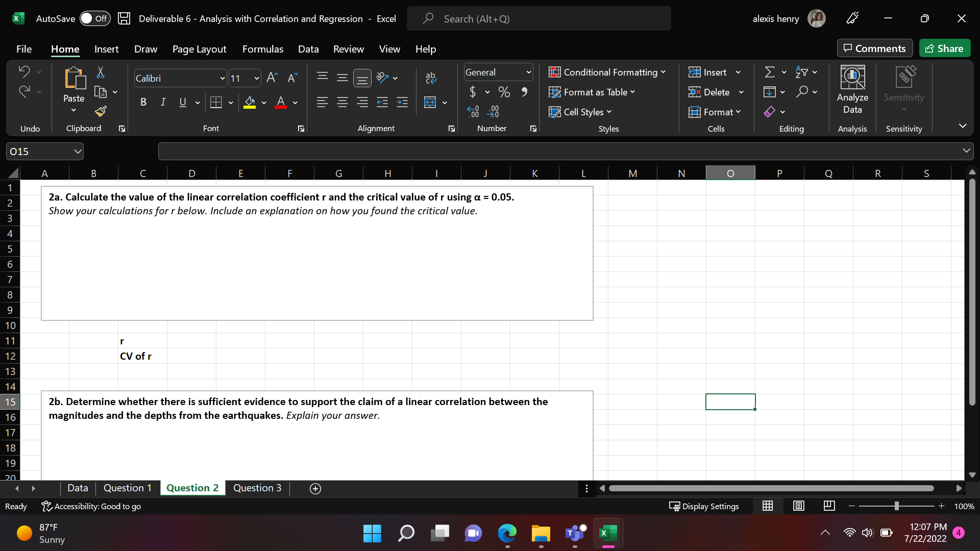
Task: Click the Save disk icon
Action: (x=124, y=19)
